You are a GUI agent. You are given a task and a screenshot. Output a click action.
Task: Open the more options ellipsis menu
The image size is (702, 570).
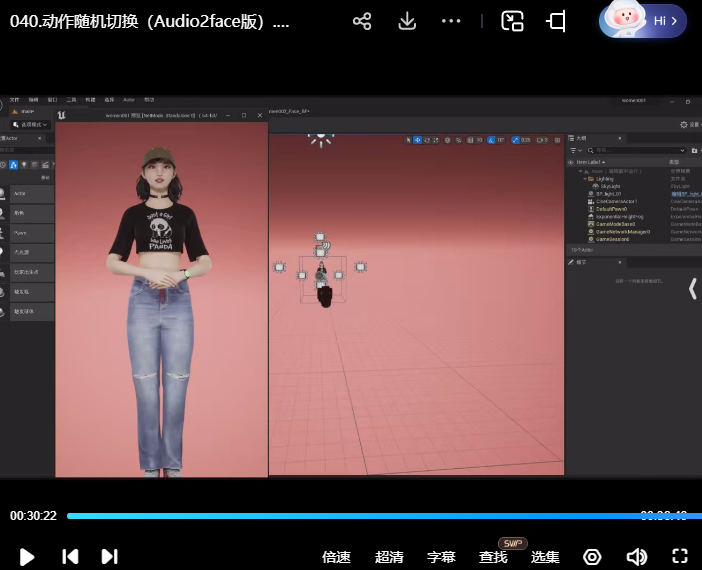pos(451,21)
